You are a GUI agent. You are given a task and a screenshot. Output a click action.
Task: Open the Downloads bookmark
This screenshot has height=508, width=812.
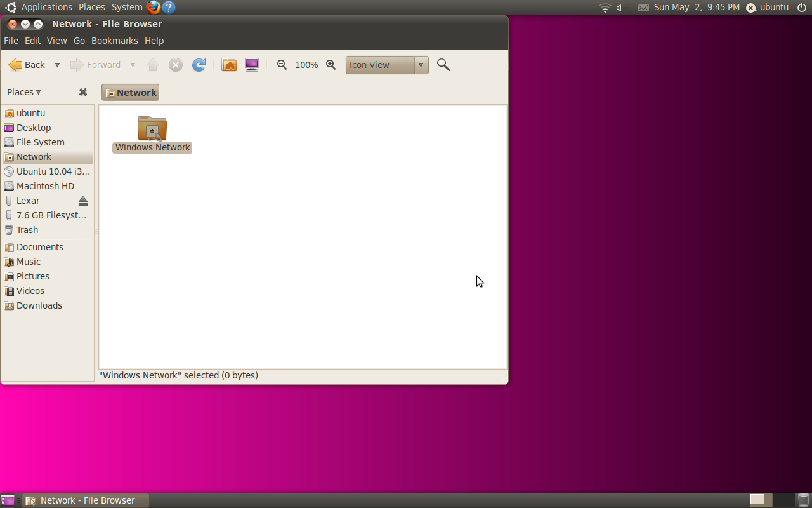pos(48,305)
